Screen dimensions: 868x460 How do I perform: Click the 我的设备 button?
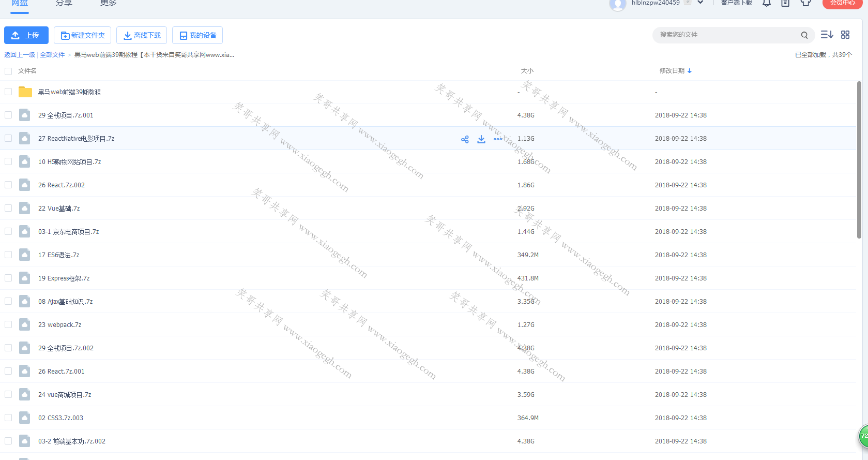[197, 35]
